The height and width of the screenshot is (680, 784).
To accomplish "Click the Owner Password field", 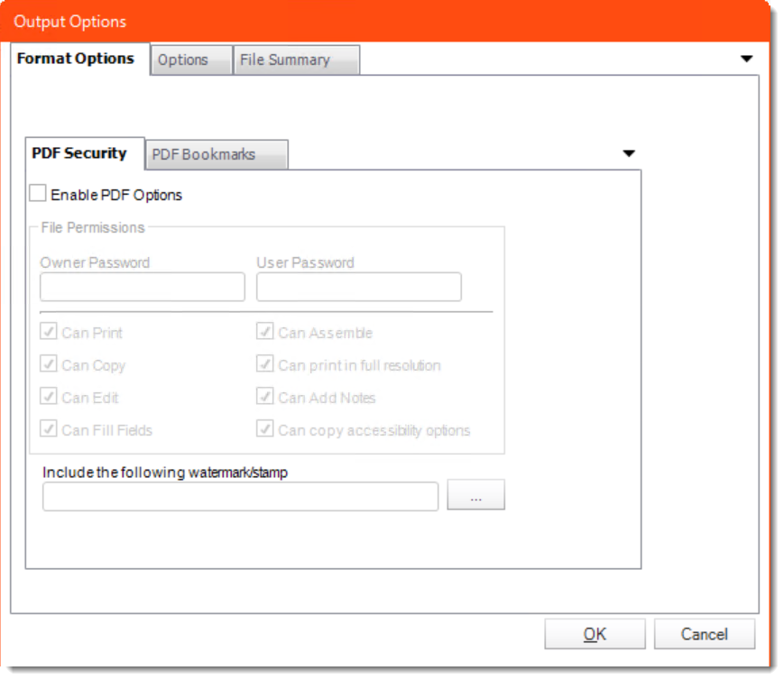I will pos(142,287).
